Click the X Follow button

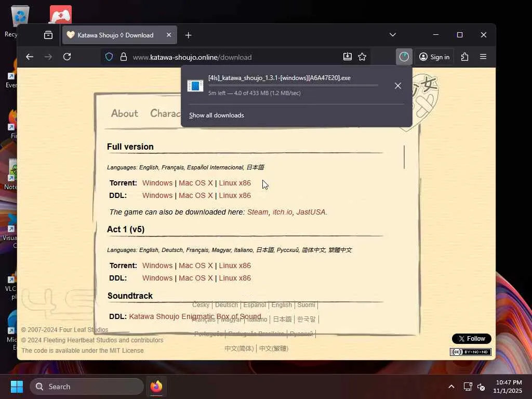[471, 339]
